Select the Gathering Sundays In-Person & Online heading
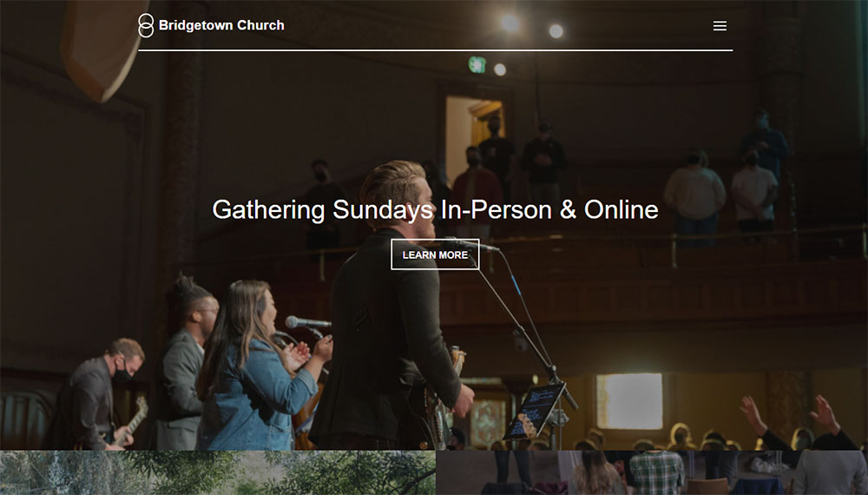This screenshot has height=495, width=868. coord(435,210)
